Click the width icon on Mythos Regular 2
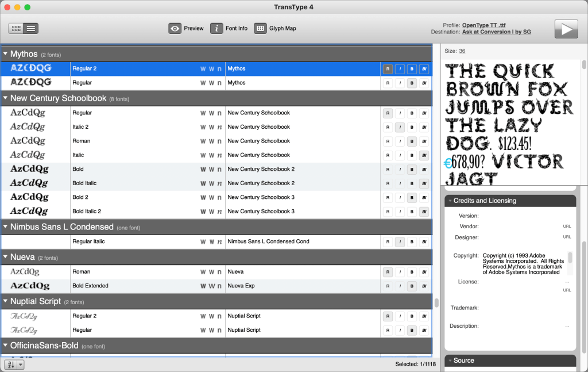588x372 pixels. click(211, 68)
